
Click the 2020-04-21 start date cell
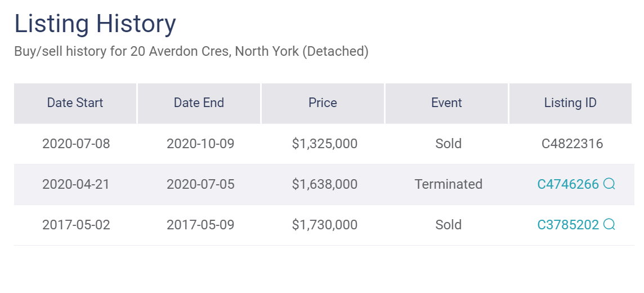pos(76,184)
